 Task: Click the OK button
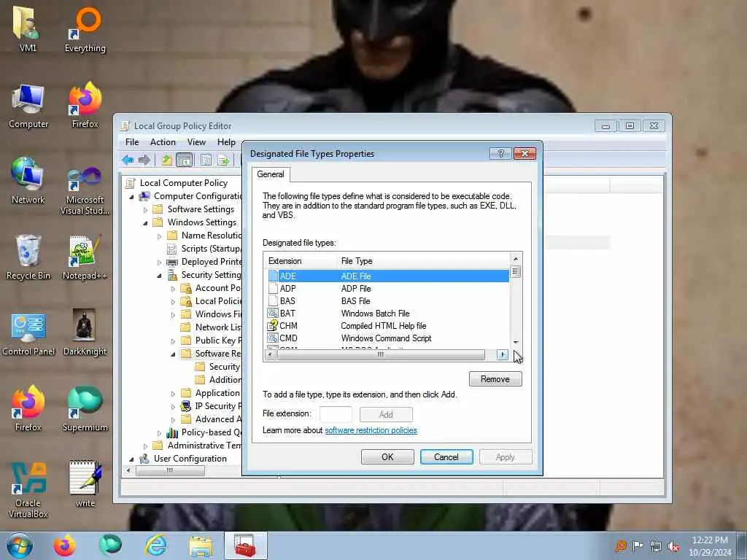pos(387,457)
